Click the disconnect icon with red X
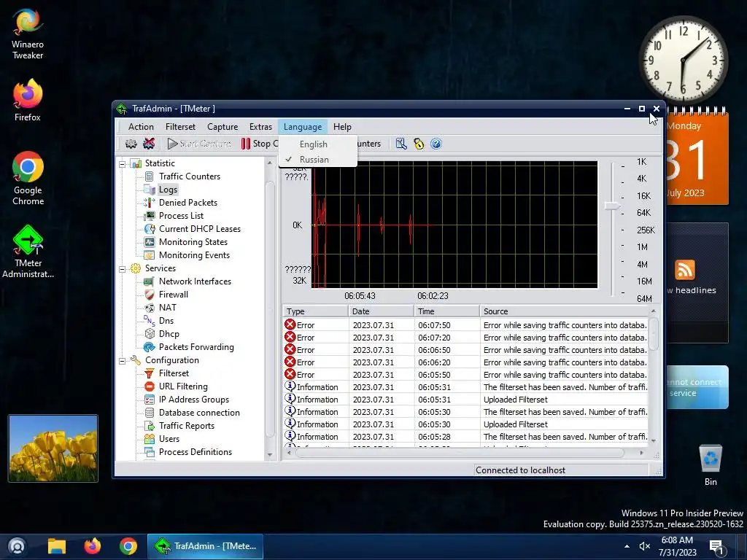Screen dimensions: 747x560 pos(149,144)
